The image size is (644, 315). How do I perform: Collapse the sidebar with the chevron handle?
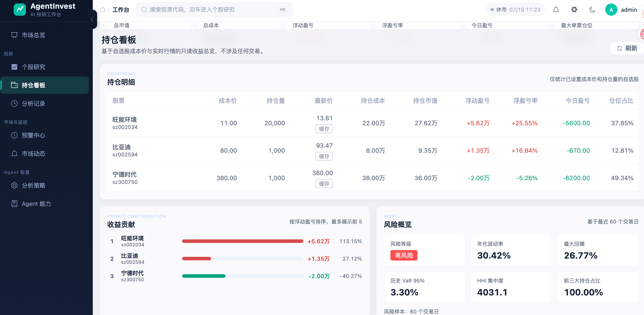[92, 20]
